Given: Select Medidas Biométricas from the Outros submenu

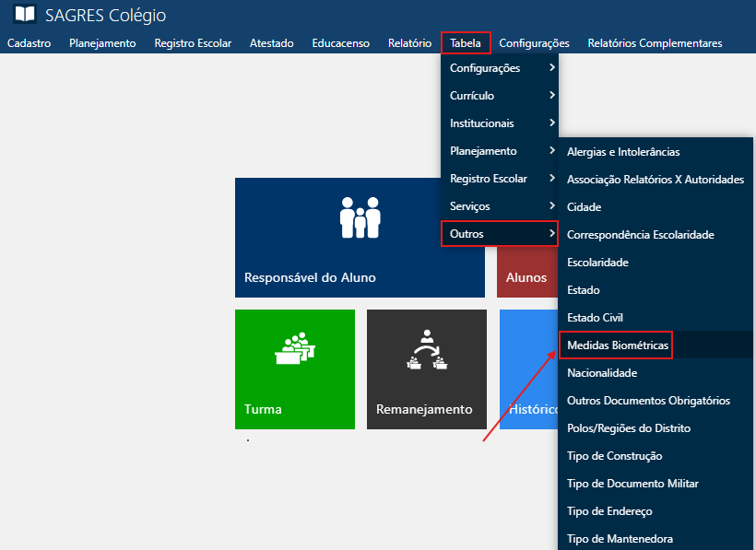Looking at the screenshot, I should [x=616, y=345].
